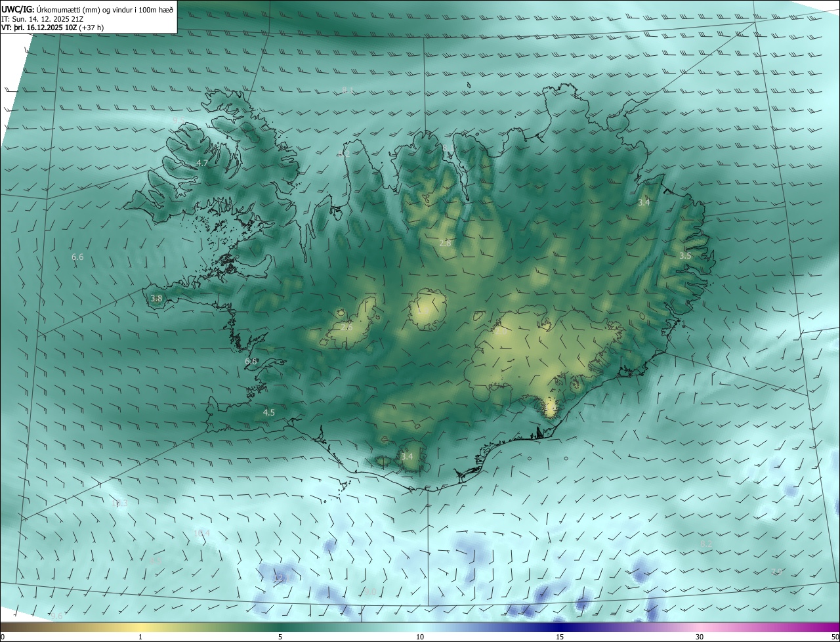This screenshot has height=642, width=840.
Task: Click the 9.0 value near the bottom center
Action: coord(371,591)
